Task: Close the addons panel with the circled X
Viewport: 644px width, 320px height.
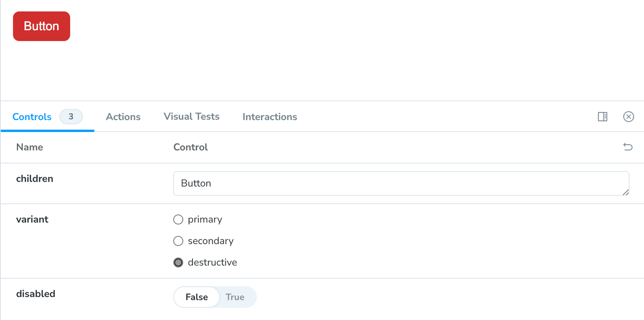Action: [x=628, y=117]
